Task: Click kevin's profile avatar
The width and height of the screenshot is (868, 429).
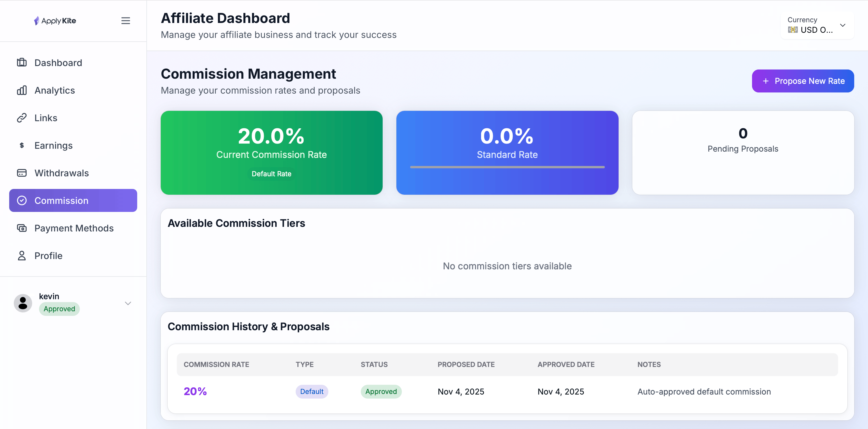Action: pyautogui.click(x=23, y=303)
